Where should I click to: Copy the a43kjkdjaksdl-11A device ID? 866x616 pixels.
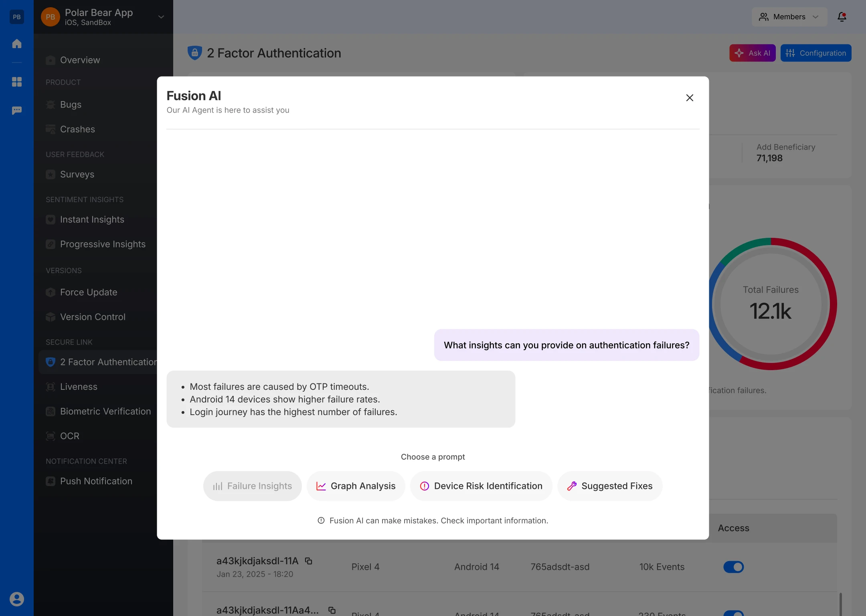(x=308, y=561)
